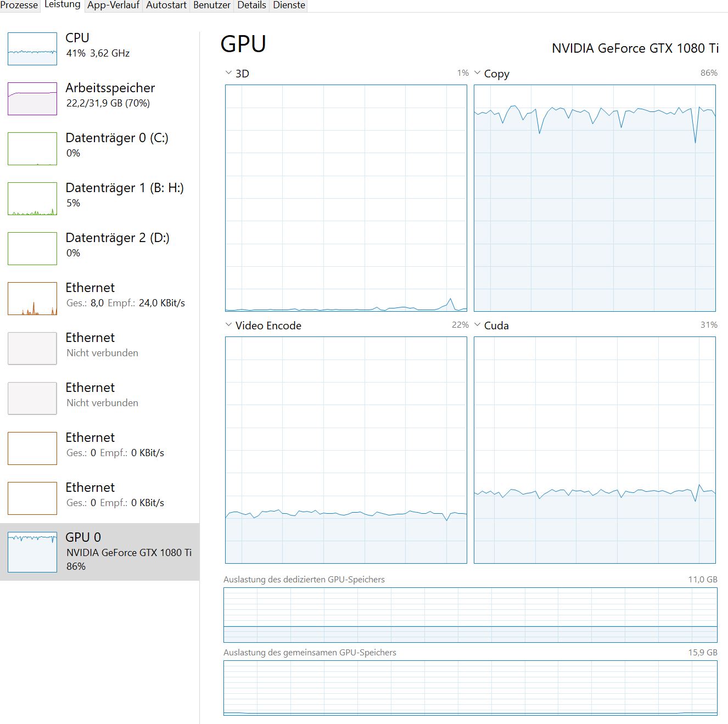Click the Copy engine utilization graph
Viewport: 728px width, 724px height.
click(x=595, y=198)
